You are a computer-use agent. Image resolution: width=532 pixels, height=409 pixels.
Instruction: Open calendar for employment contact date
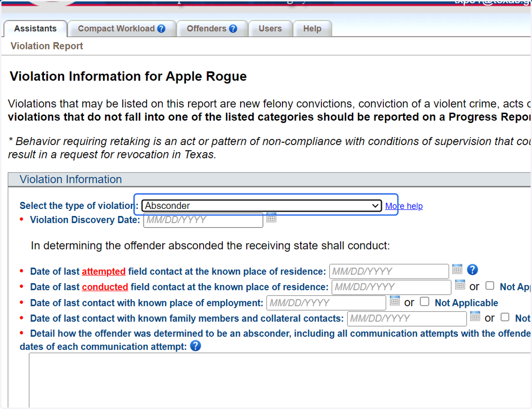point(395,301)
